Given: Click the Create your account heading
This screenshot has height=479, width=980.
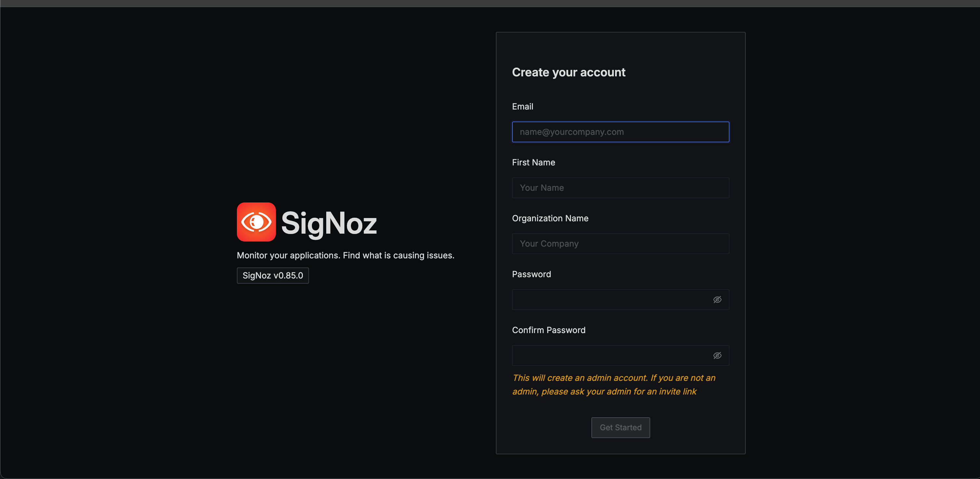Looking at the screenshot, I should [568, 72].
